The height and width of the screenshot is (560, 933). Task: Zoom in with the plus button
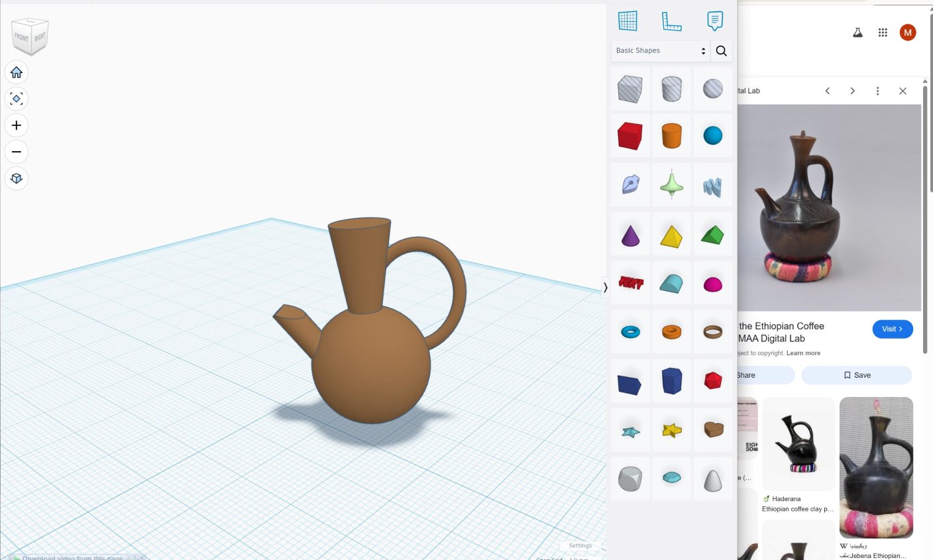tap(17, 125)
